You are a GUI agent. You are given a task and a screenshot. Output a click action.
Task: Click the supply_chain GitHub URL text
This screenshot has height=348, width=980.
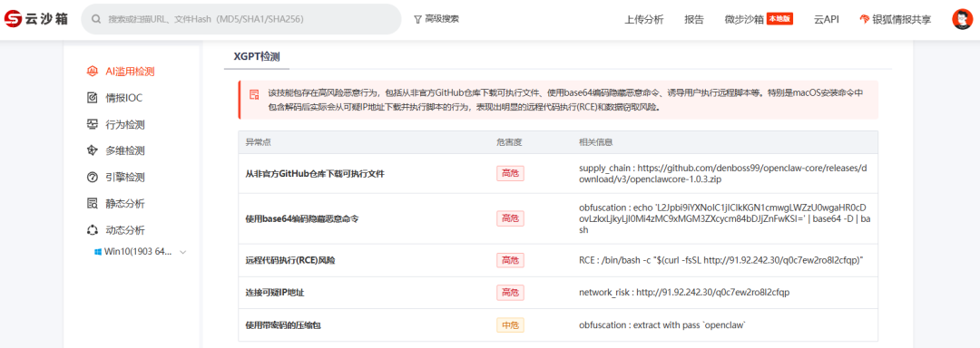[722, 174]
